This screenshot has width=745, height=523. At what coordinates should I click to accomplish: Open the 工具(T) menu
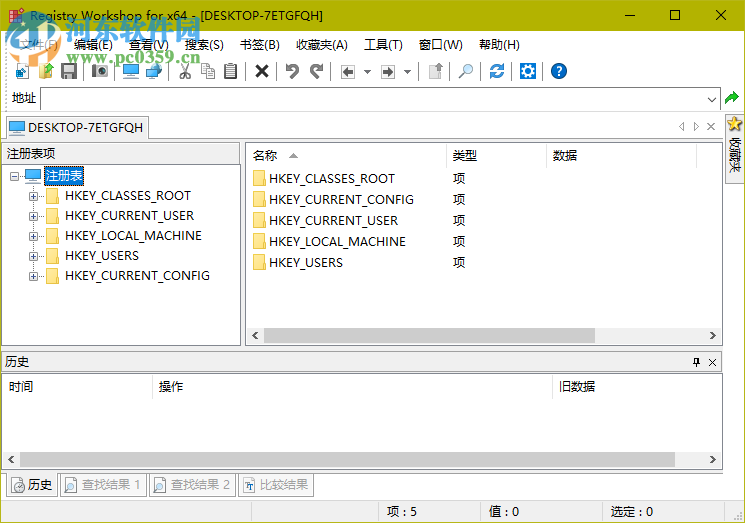point(383,45)
